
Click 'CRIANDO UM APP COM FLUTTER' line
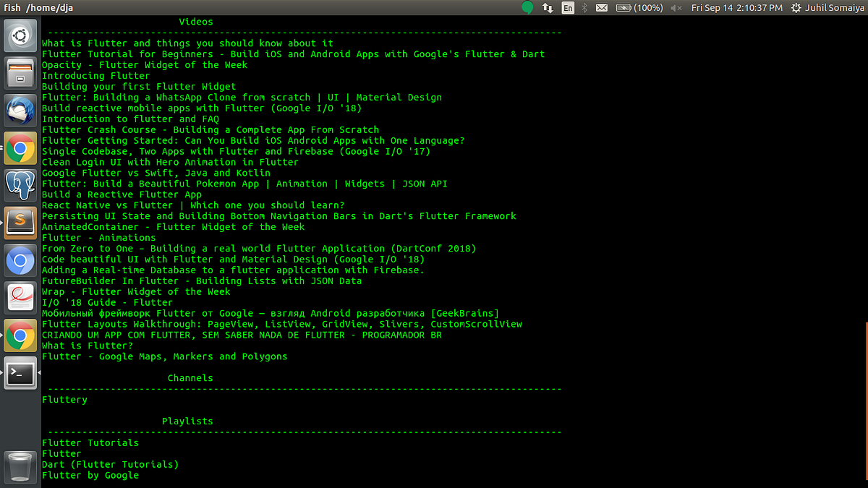pyautogui.click(x=242, y=335)
